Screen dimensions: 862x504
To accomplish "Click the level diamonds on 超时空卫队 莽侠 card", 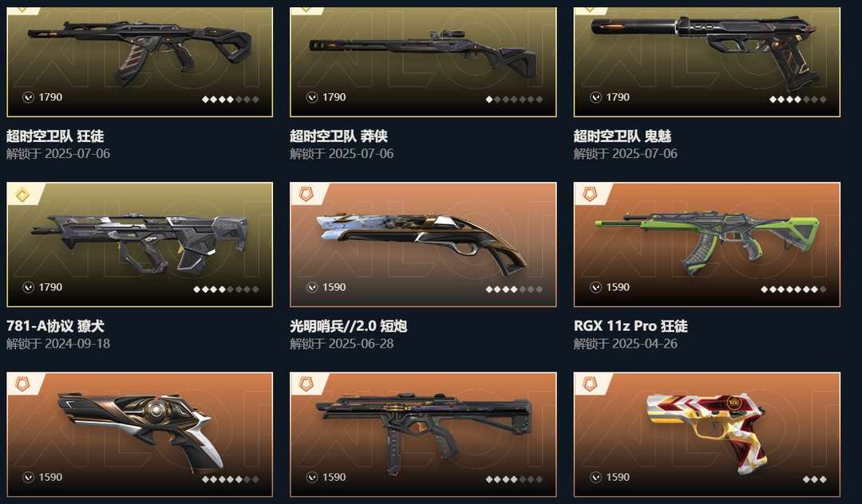I will [x=514, y=100].
